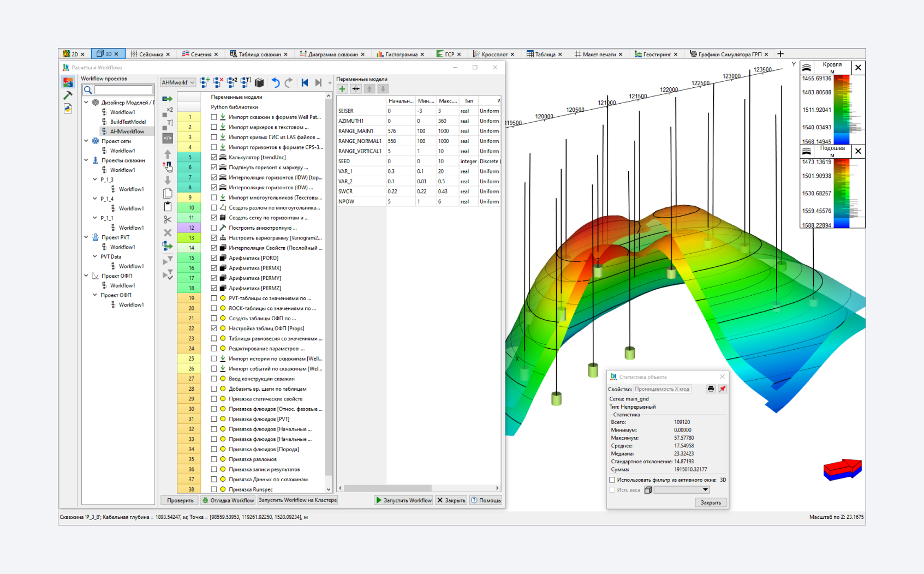924x574 pixels.
Task: Switch to the Сейсмика tab
Action: [x=150, y=54]
